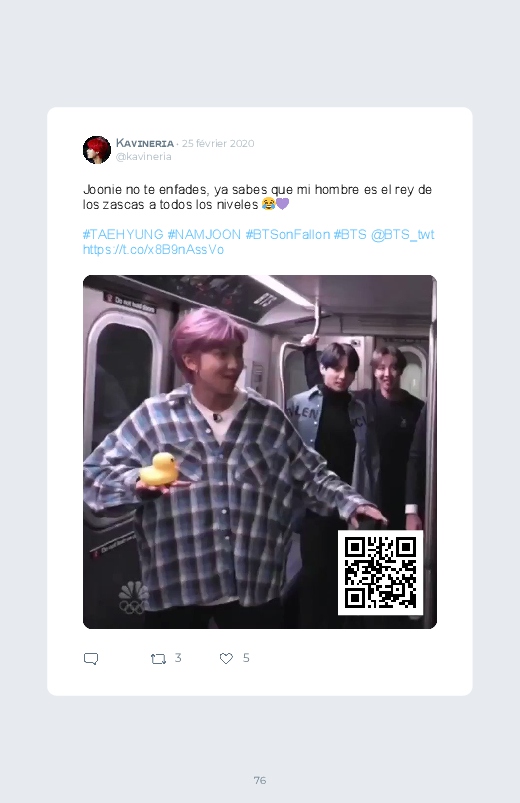Open the 25 février 2020 timestamp
This screenshot has height=803, width=520.
pos(218,143)
